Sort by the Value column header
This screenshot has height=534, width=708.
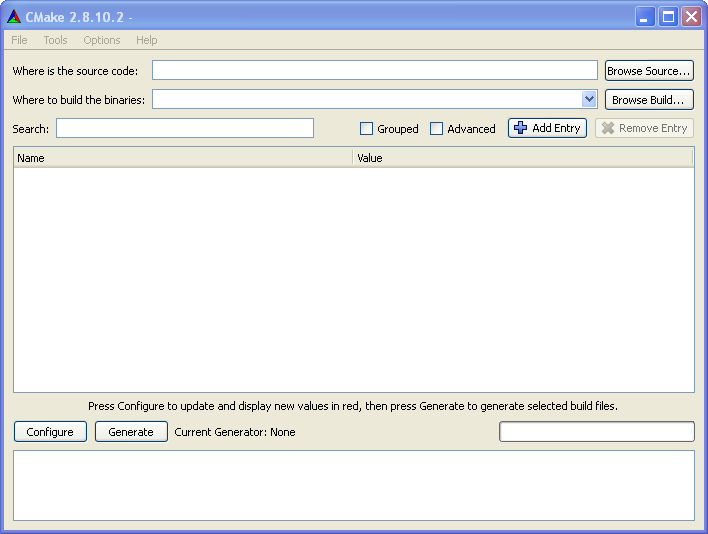[x=522, y=158]
